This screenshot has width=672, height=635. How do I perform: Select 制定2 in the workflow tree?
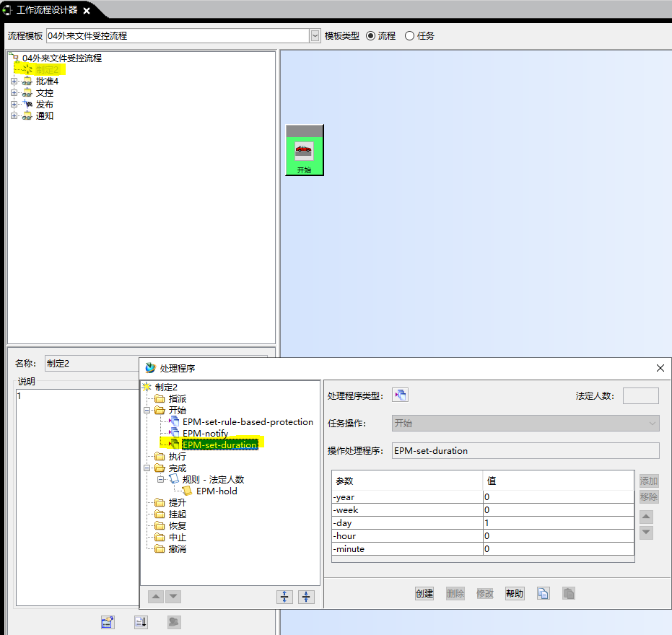click(x=47, y=69)
